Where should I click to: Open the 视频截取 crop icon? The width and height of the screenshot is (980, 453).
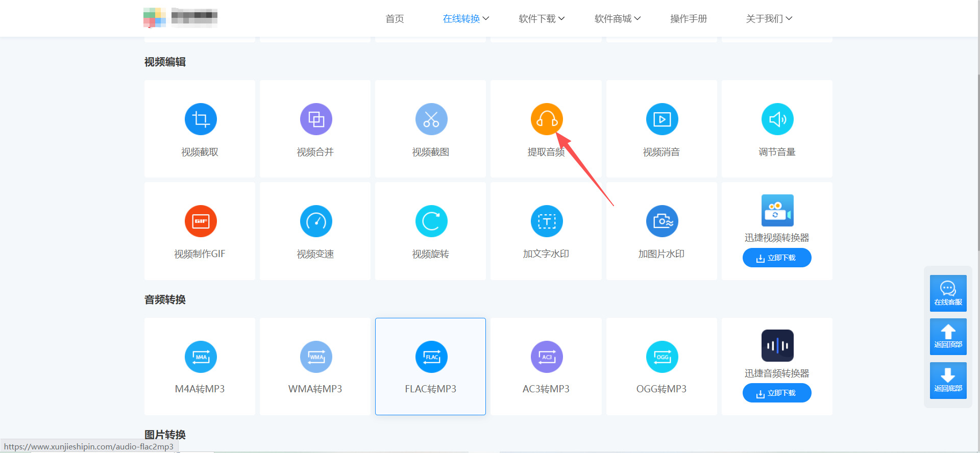coord(201,119)
